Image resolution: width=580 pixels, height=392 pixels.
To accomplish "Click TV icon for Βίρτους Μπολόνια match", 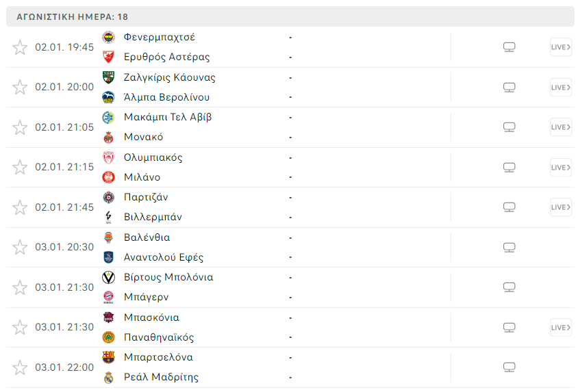I will coord(509,287).
